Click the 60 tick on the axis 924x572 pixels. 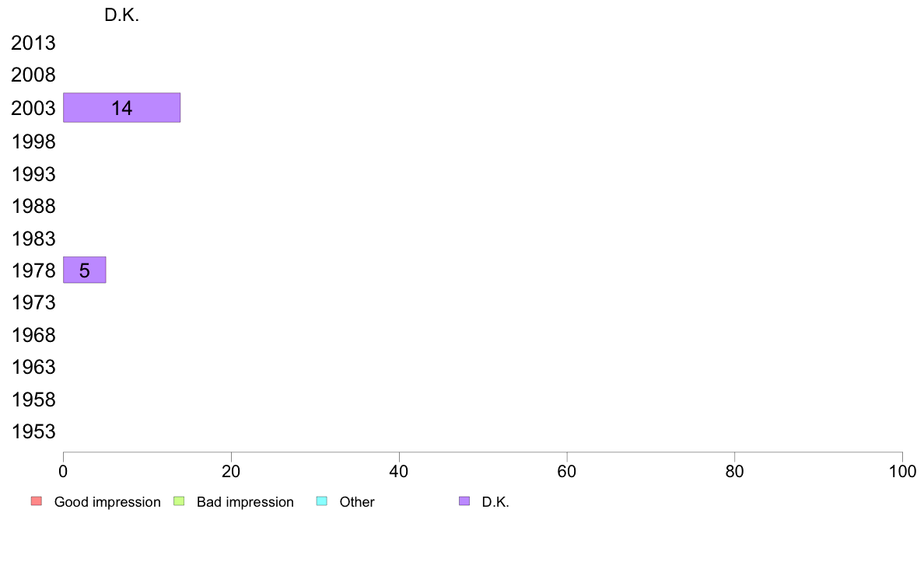click(567, 471)
